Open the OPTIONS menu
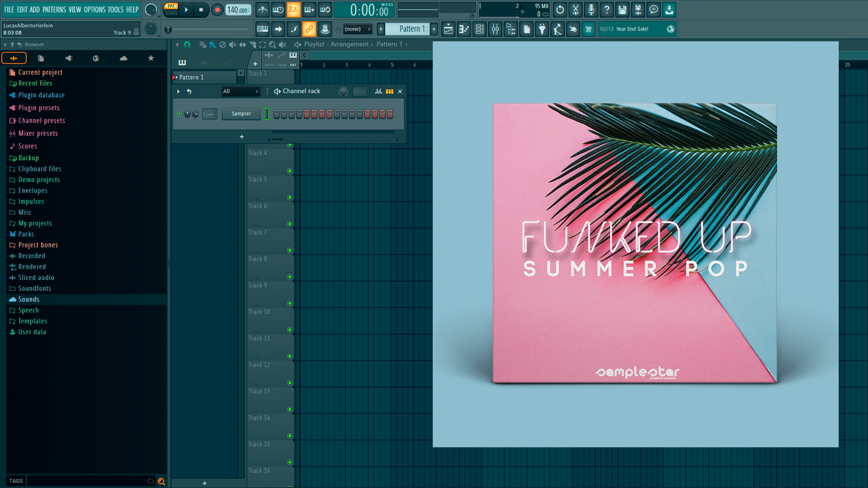The height and width of the screenshot is (488, 868). point(95,10)
